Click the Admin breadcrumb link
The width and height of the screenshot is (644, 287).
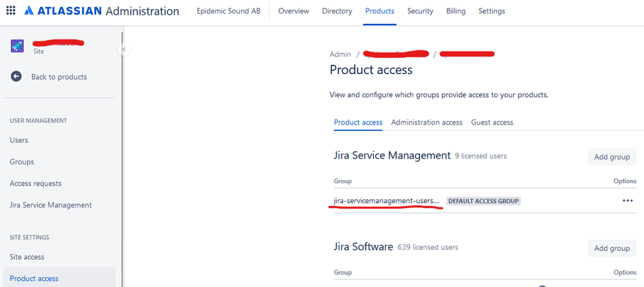pyautogui.click(x=340, y=54)
